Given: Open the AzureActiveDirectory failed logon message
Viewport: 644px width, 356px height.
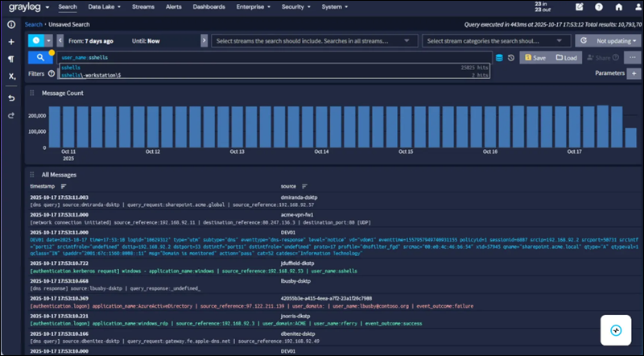Looking at the screenshot, I should click(332, 303).
